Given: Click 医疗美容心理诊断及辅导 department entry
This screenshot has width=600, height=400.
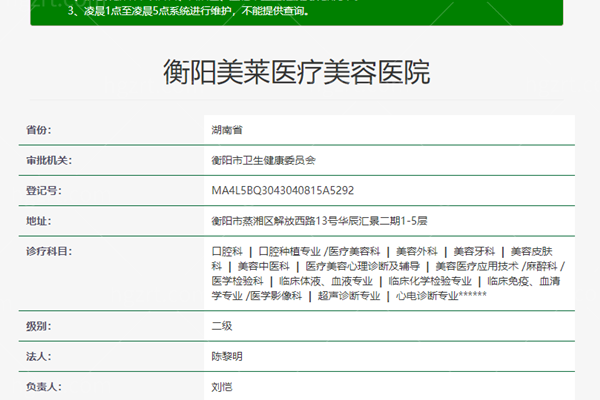Looking at the screenshot, I should (x=362, y=266).
